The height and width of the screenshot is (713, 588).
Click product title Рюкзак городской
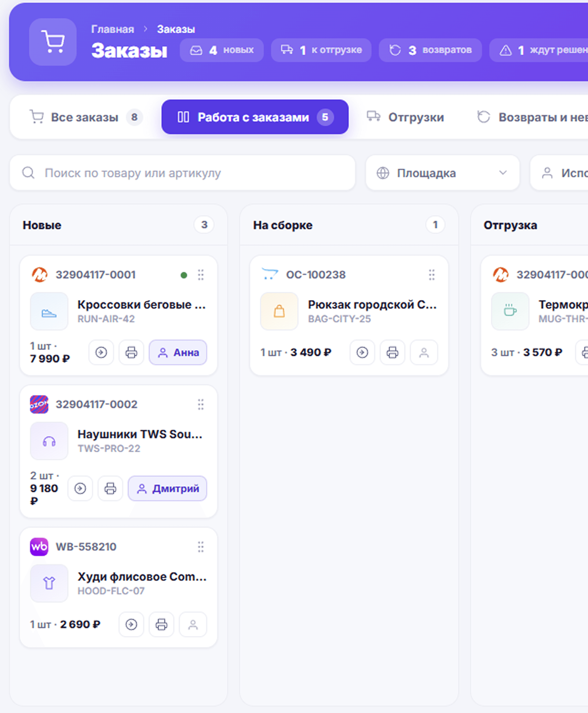[x=372, y=305]
